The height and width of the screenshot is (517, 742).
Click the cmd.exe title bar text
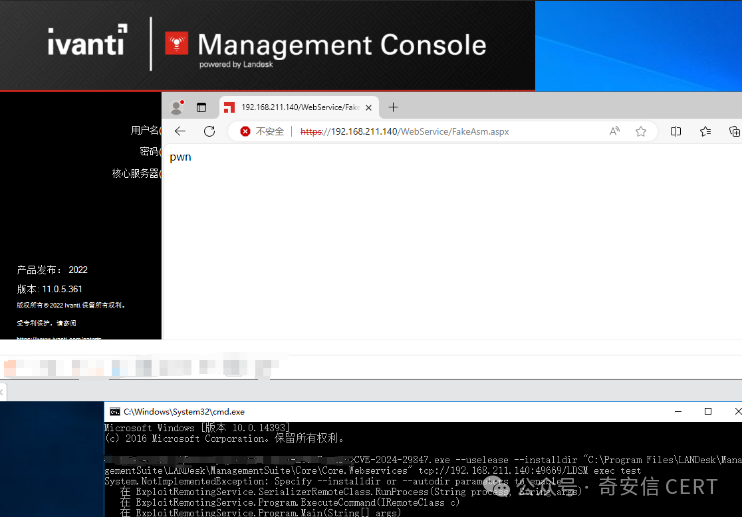coord(184,412)
